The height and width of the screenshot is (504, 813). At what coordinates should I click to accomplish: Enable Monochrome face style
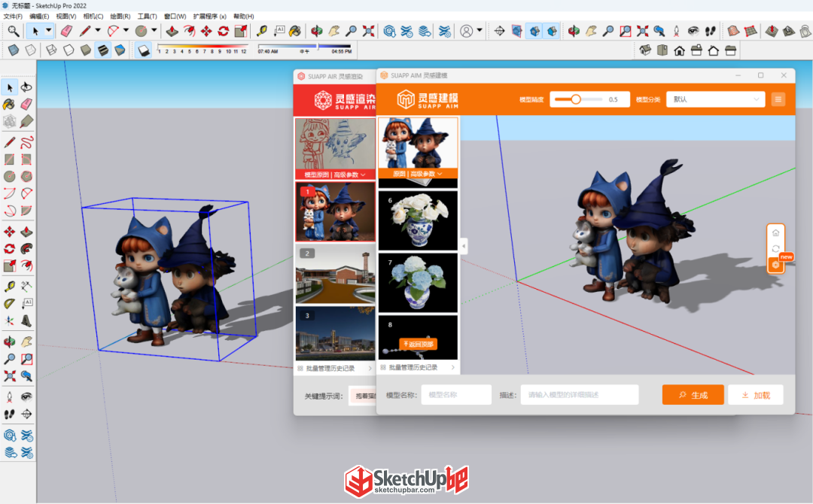(120, 50)
